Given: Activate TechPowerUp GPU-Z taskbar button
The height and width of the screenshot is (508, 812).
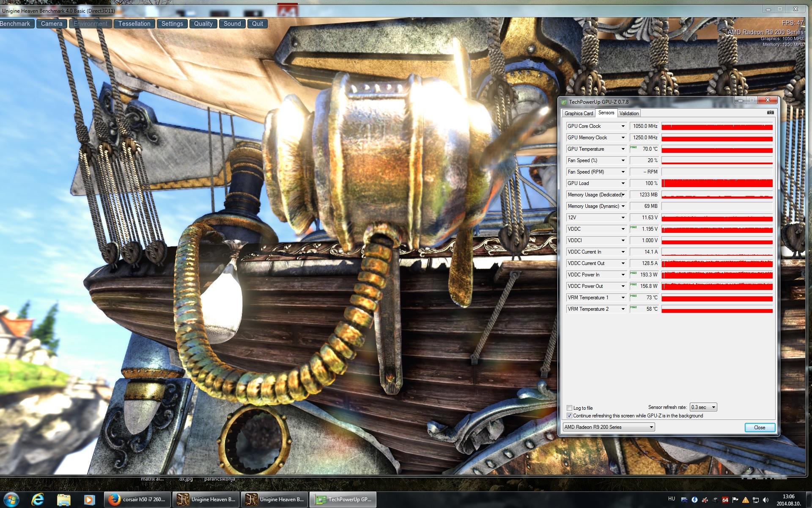Looking at the screenshot, I should click(x=343, y=500).
